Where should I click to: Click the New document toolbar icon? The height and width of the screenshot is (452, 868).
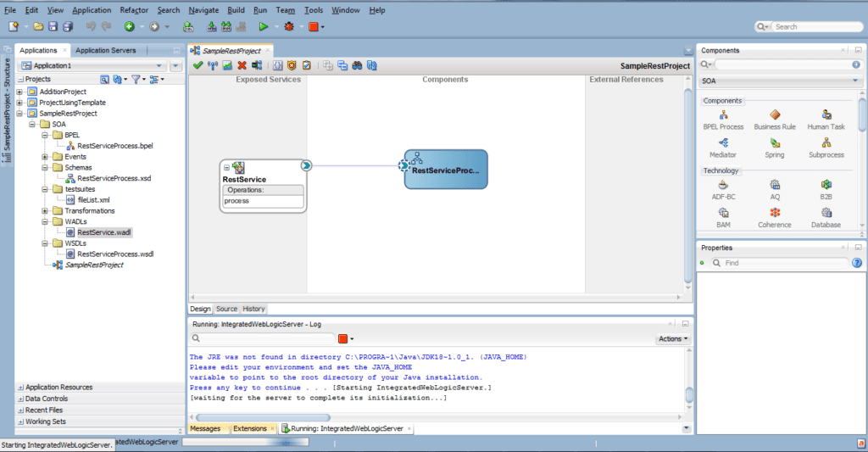point(14,26)
